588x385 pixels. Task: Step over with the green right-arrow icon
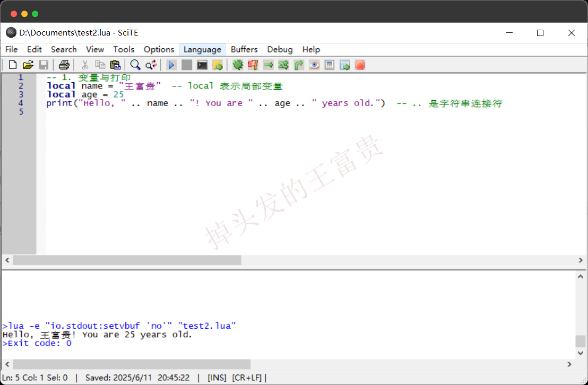269,65
